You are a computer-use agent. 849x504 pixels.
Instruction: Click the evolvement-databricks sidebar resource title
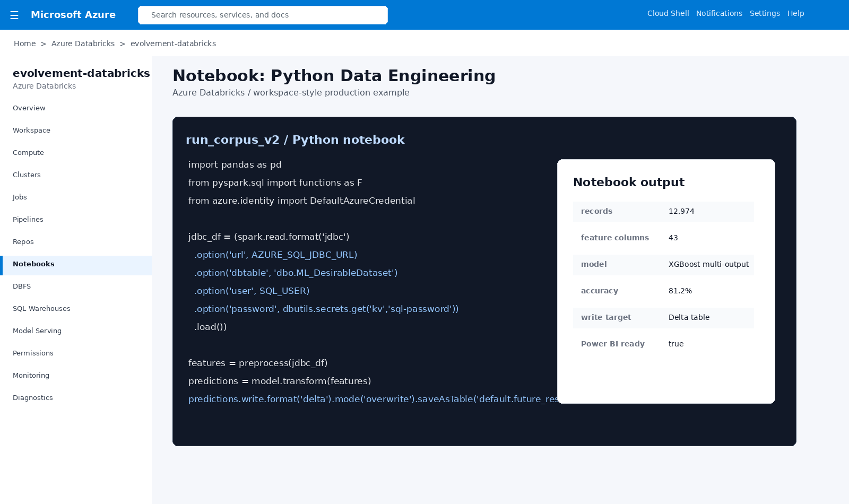[x=81, y=73]
